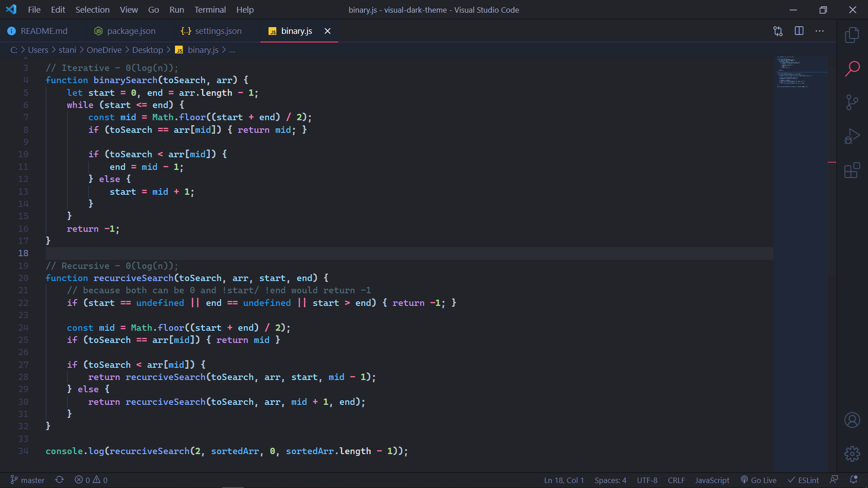Open the Extensions view
This screenshot has width=868, height=488.
(x=852, y=170)
